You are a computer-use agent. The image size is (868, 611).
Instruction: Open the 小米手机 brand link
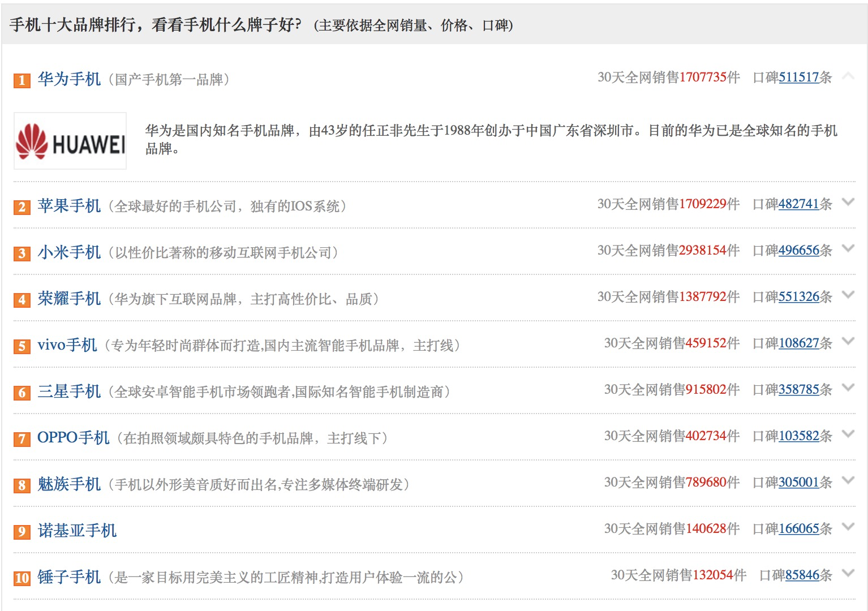69,252
